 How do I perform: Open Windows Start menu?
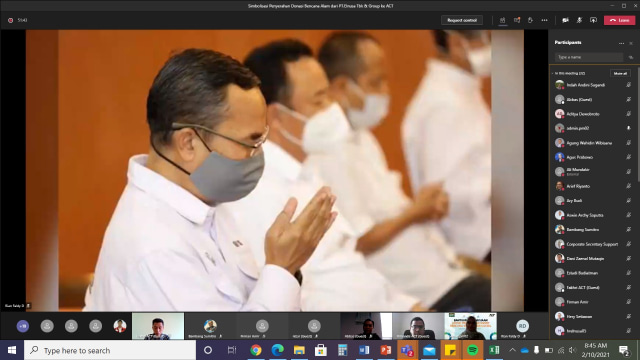[x=12, y=350]
